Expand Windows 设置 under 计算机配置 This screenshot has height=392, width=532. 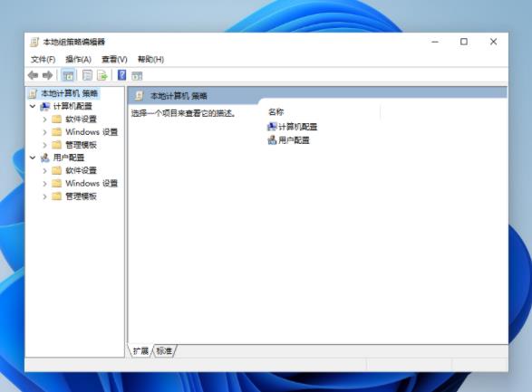click(44, 132)
